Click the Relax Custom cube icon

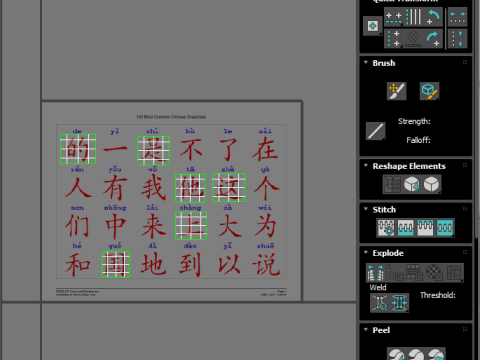coord(432,184)
